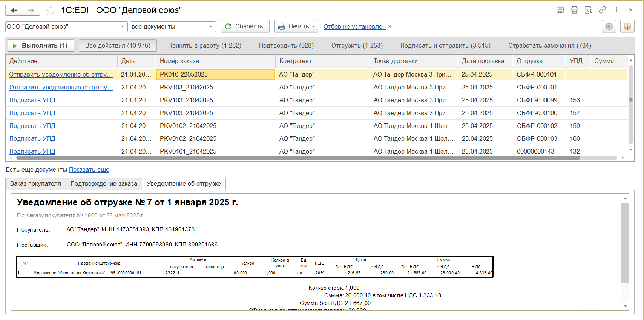The image size is (644, 320).
Task: Open the Печать dropdown button
Action: 296,26
